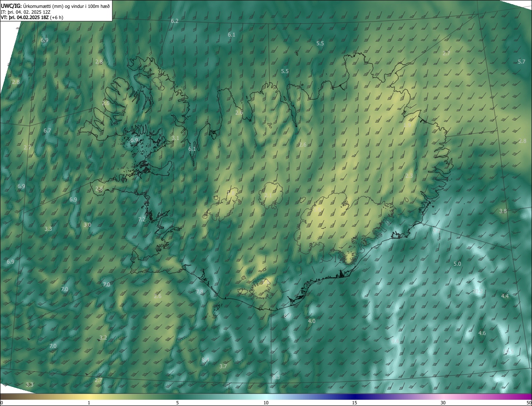Select the 5.7 value label on the map
The image size is (532, 406).
[x=522, y=61]
